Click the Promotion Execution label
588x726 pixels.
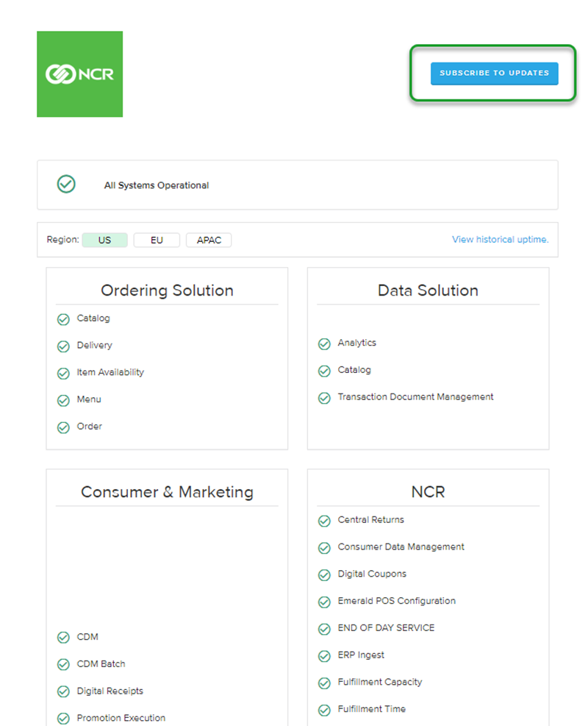click(x=121, y=718)
